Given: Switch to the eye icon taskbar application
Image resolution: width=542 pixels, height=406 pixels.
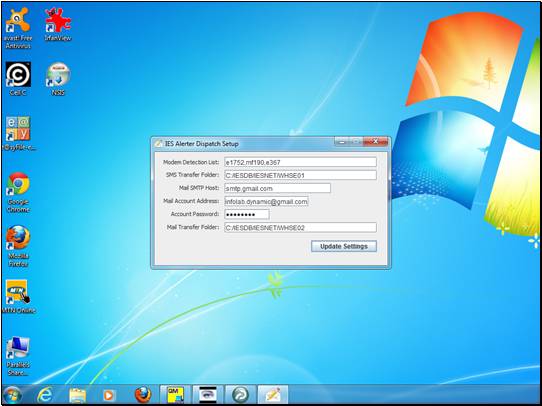Looking at the screenshot, I should tap(208, 395).
